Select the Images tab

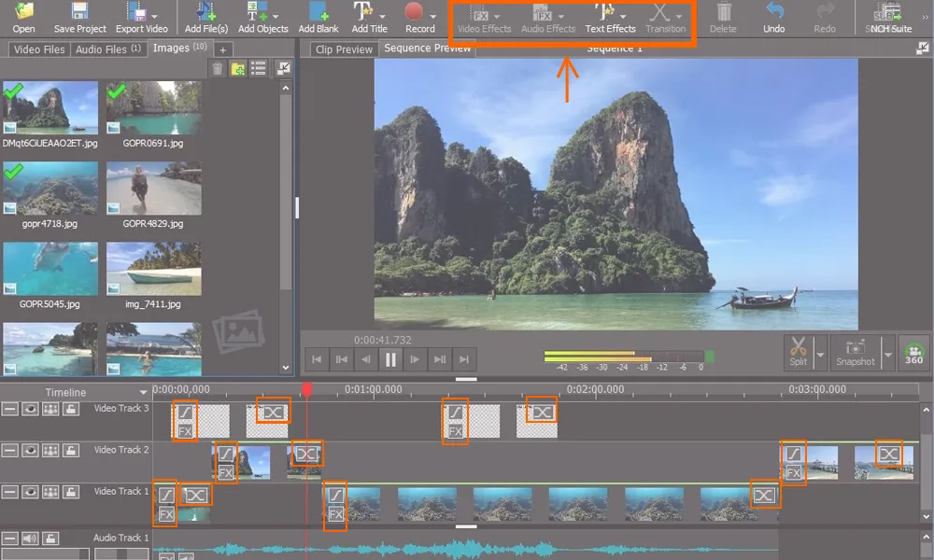(179, 49)
